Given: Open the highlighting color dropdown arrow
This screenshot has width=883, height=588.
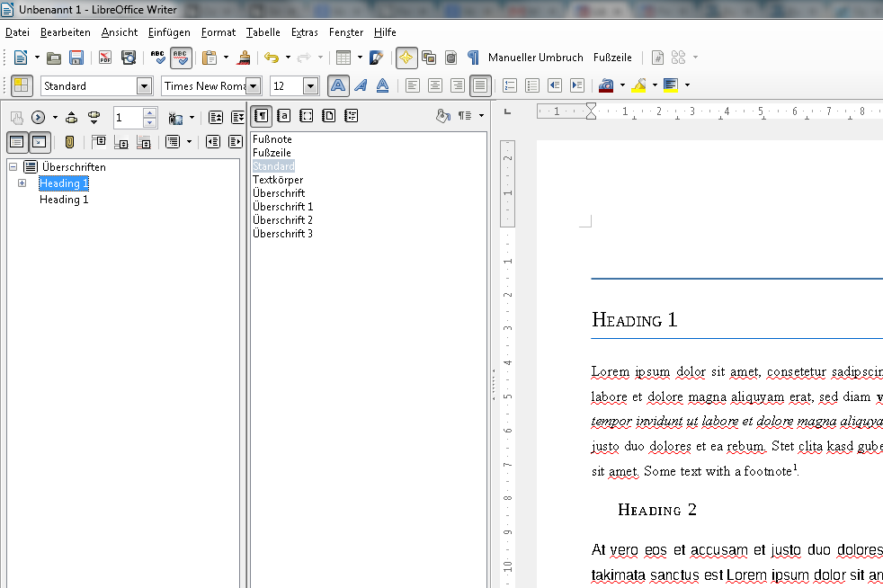Looking at the screenshot, I should [655, 85].
